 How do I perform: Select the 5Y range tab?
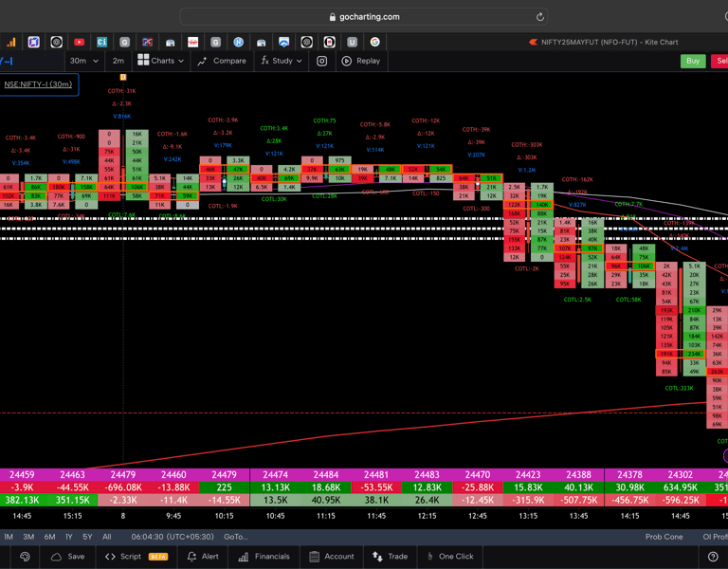87,537
